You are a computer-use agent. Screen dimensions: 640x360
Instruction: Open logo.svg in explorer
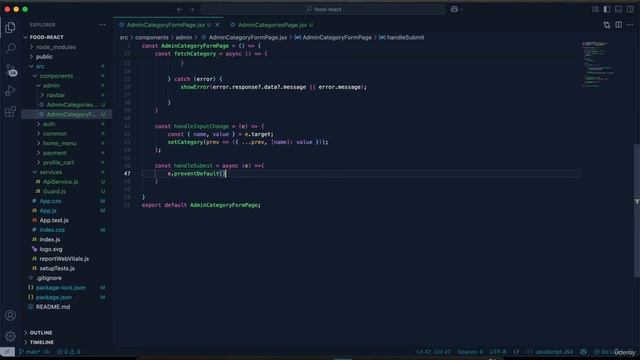point(51,249)
